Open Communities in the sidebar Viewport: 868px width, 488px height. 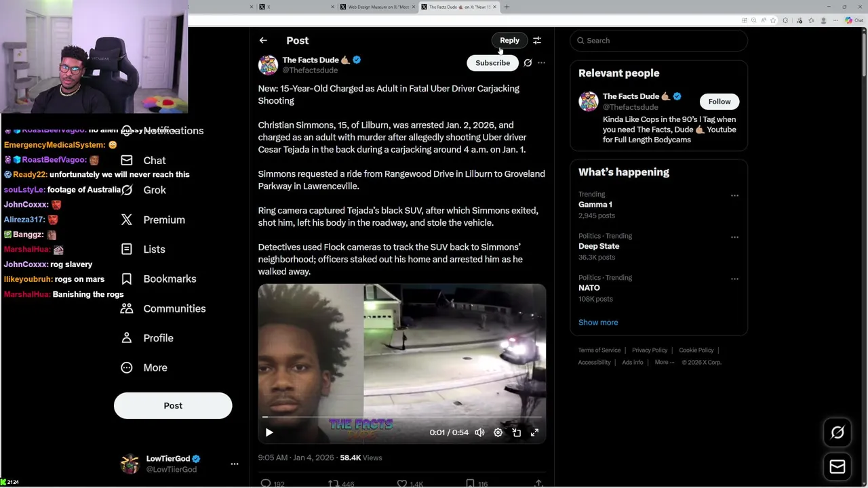[x=163, y=308]
